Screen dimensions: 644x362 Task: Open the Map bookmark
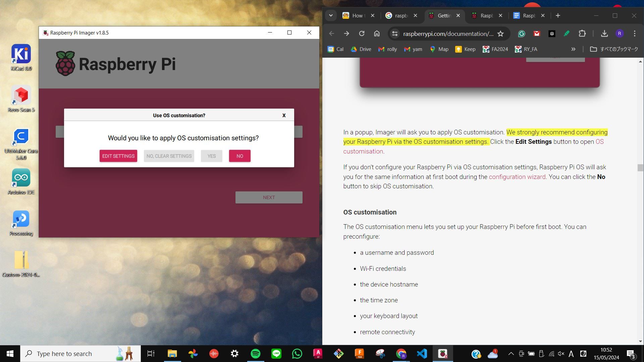point(439,49)
